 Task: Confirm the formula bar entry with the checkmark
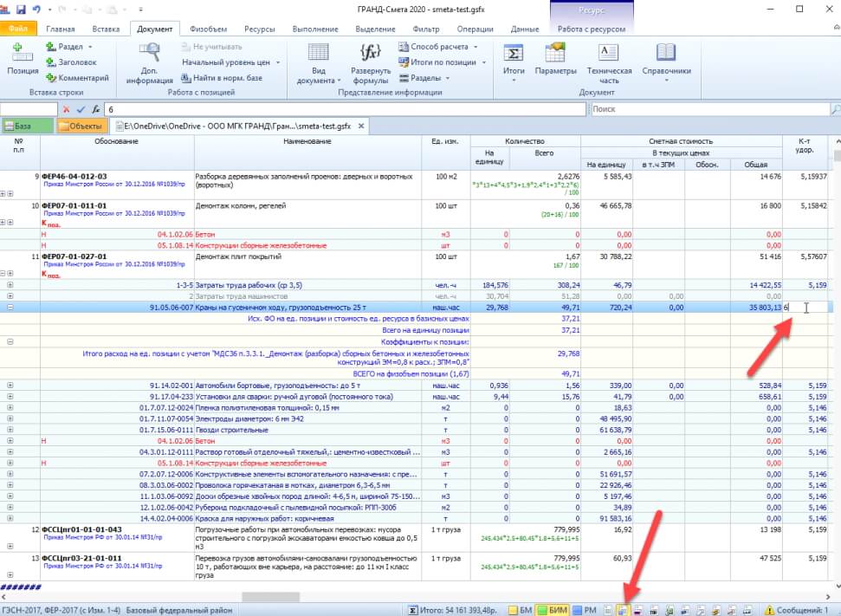pyautogui.click(x=81, y=109)
